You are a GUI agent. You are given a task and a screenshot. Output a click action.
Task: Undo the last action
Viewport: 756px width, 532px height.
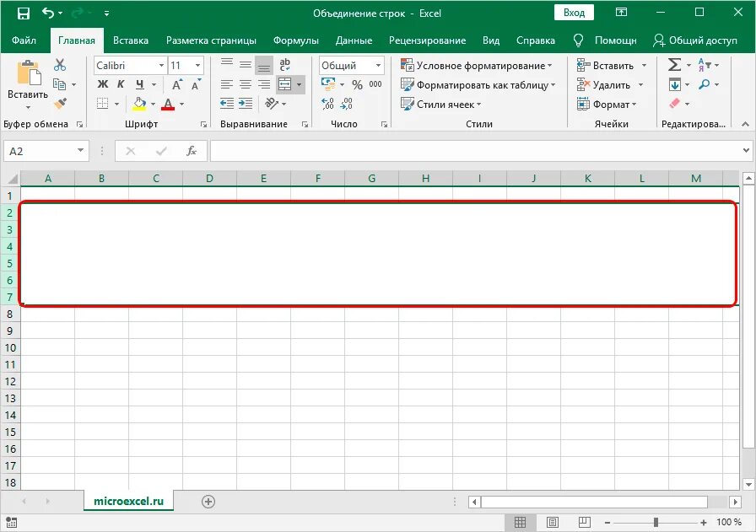(x=48, y=13)
